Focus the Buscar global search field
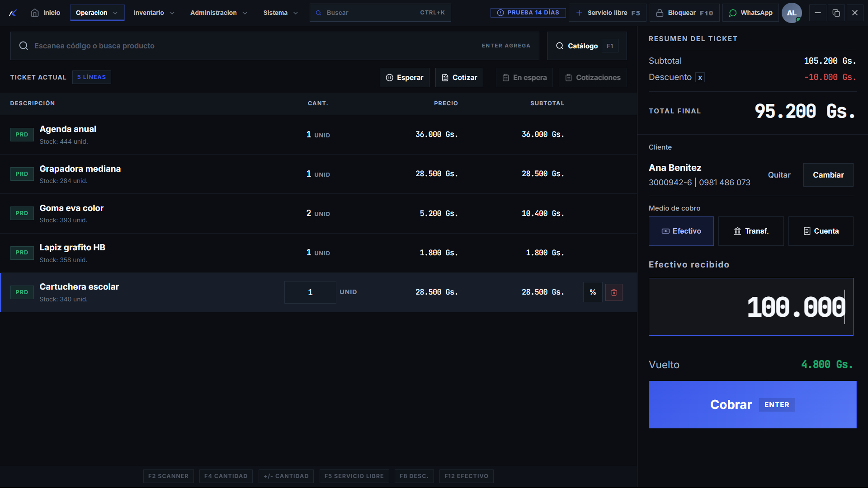This screenshot has width=868, height=488. click(x=380, y=13)
